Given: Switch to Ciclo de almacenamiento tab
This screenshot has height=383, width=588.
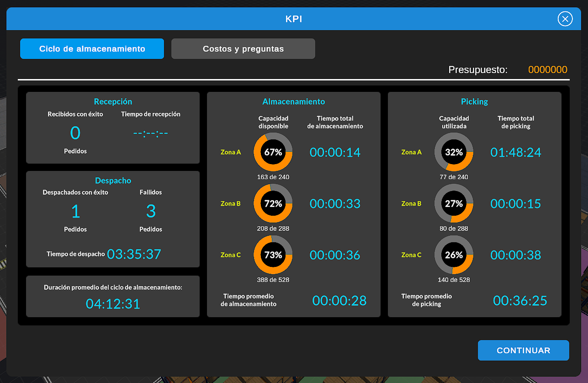Looking at the screenshot, I should point(92,49).
